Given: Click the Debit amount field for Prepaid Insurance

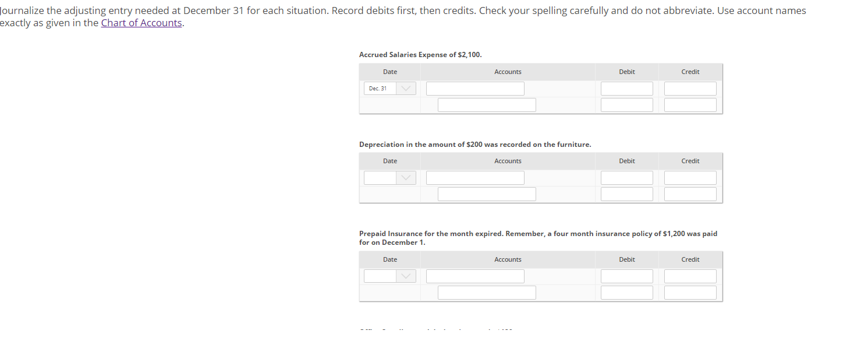Looking at the screenshot, I should coord(626,276).
